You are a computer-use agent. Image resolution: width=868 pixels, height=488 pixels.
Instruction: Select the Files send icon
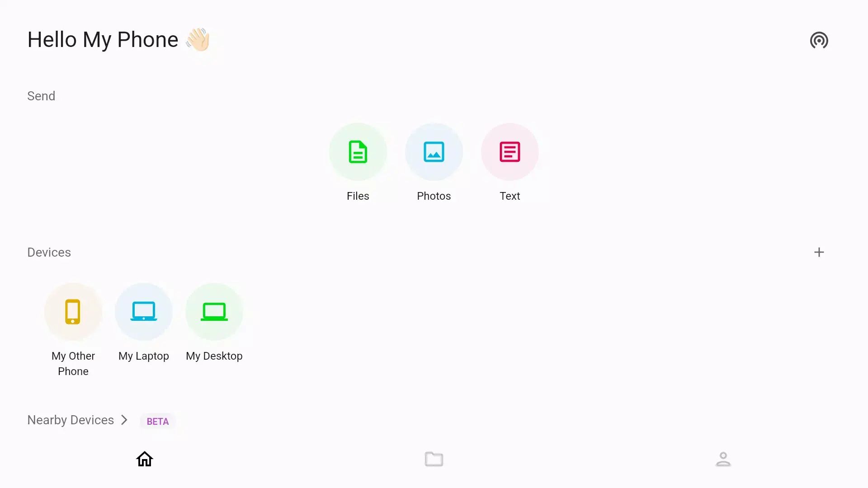click(x=358, y=152)
